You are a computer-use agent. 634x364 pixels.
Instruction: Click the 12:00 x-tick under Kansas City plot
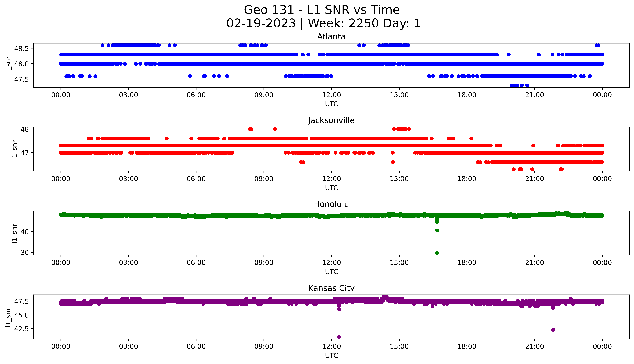pos(331,346)
